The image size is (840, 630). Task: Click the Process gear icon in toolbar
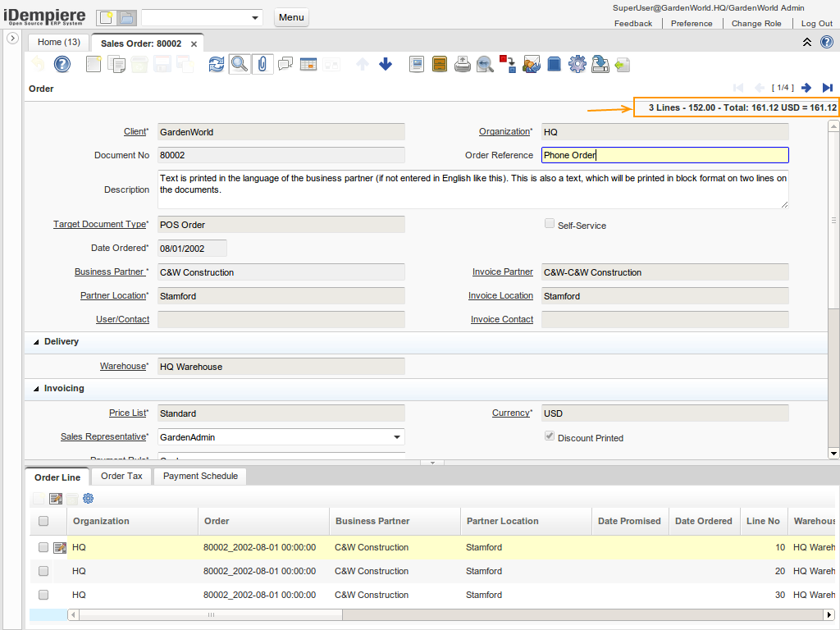577,64
